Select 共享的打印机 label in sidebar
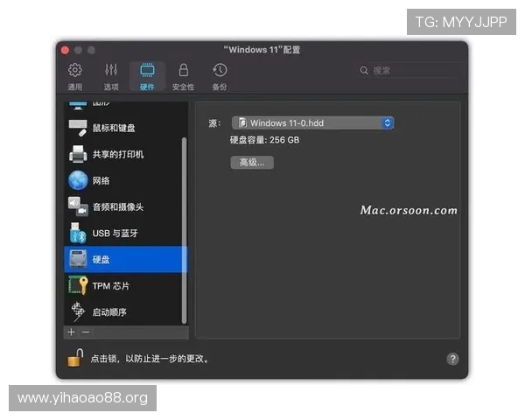Viewport: 525px width, 420px height. click(x=118, y=154)
